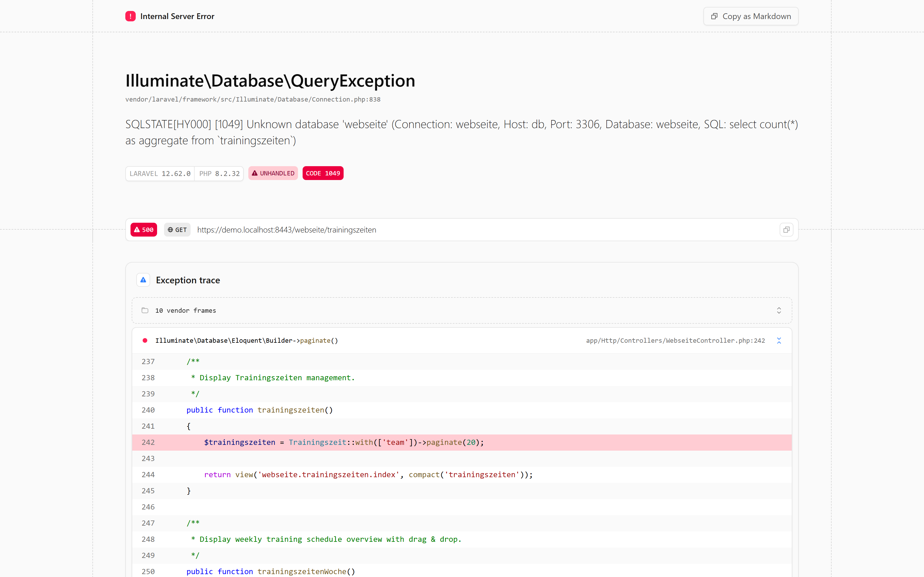Click the red Internal Server Error icon

[130, 16]
